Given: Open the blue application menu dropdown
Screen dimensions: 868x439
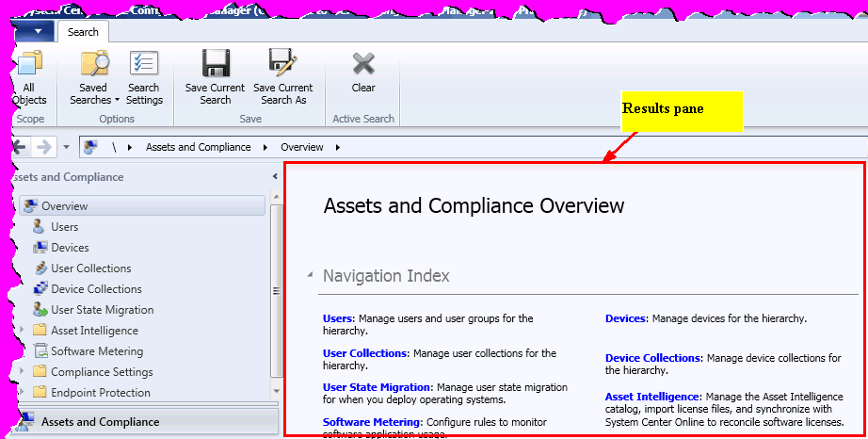Looking at the screenshot, I should pos(34,31).
